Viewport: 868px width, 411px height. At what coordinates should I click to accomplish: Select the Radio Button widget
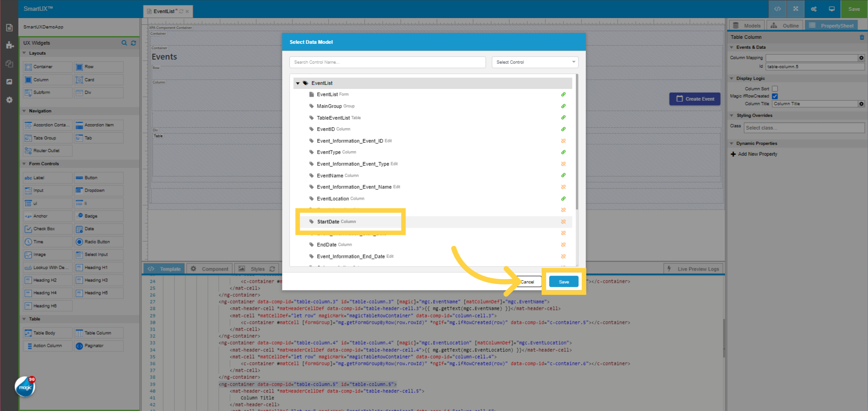(99, 242)
